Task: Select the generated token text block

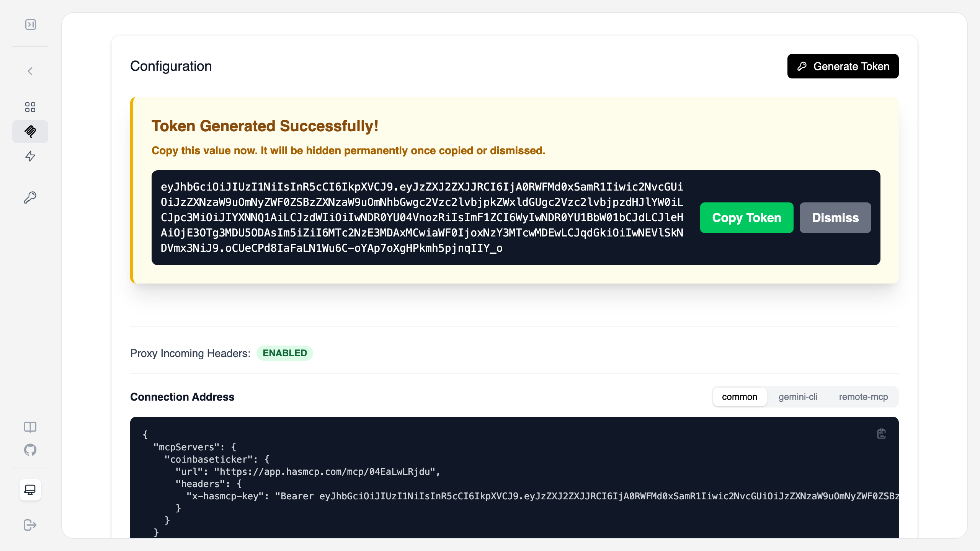Action: (421, 218)
